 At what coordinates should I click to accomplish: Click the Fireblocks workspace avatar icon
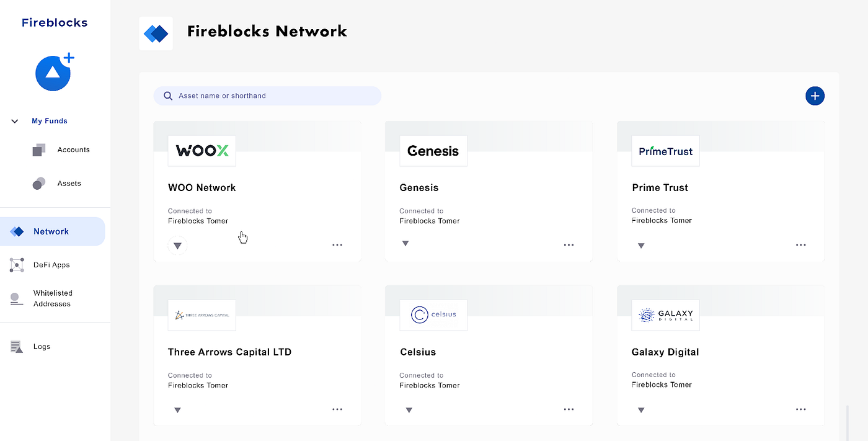(x=53, y=73)
